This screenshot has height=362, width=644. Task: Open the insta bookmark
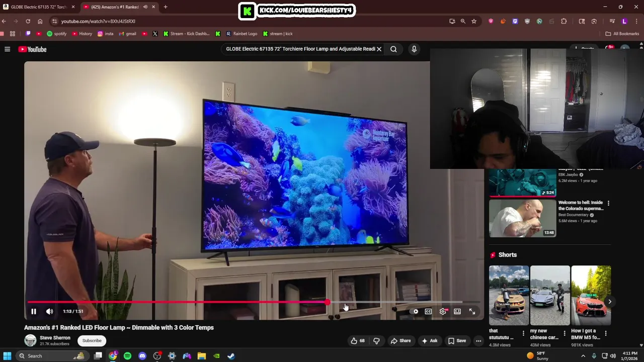pos(106,34)
